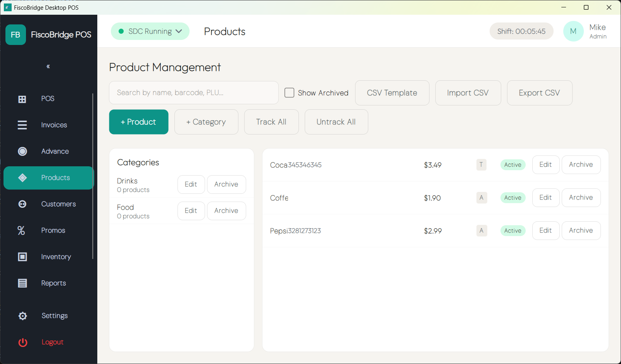This screenshot has width=621, height=364.
Task: Download the CSV Template
Action: pyautogui.click(x=392, y=93)
